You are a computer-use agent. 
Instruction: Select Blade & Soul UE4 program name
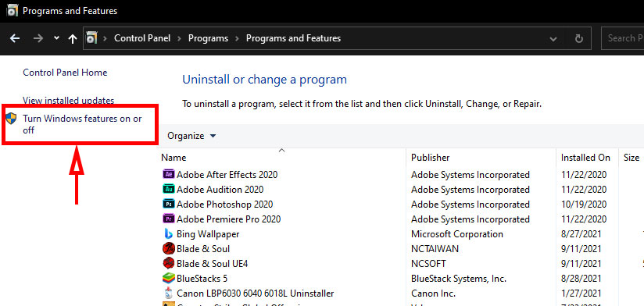point(213,263)
